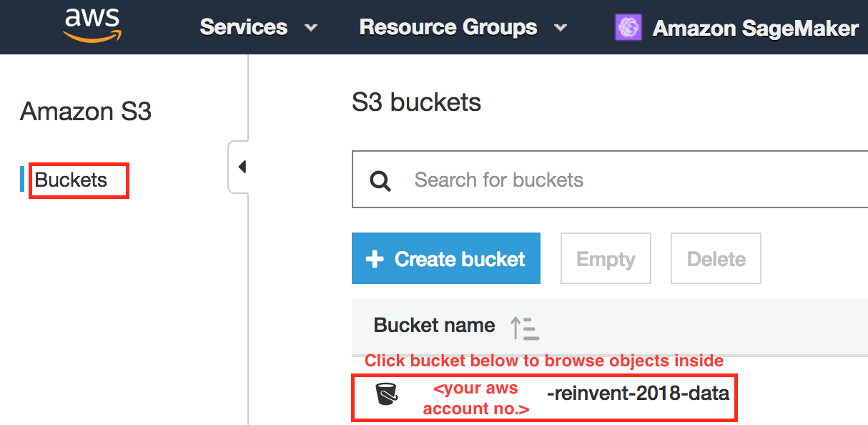Screen dimensions: 868x425
Task: Open the Services menu
Action: [243, 27]
